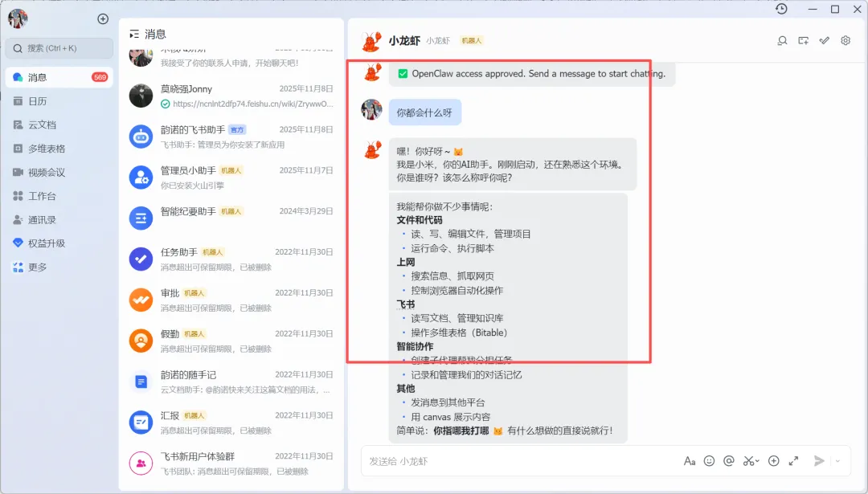Click the plus create button near avatar

pyautogui.click(x=103, y=18)
